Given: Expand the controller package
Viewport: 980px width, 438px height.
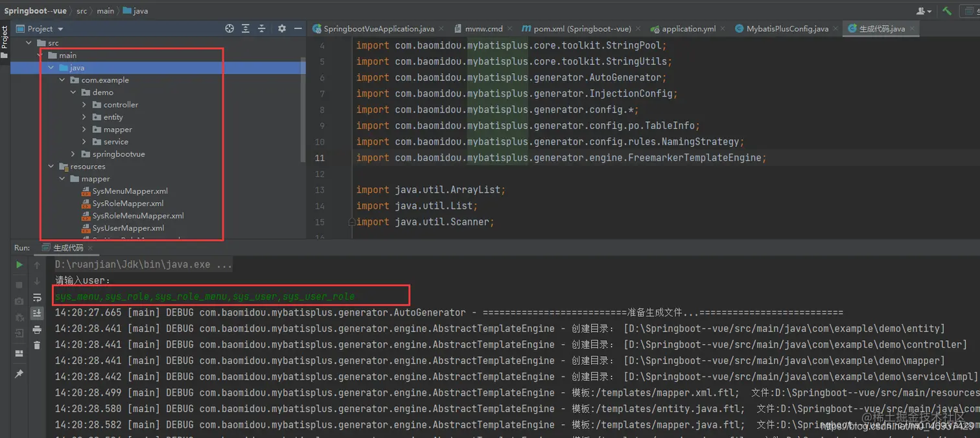Looking at the screenshot, I should 84,104.
